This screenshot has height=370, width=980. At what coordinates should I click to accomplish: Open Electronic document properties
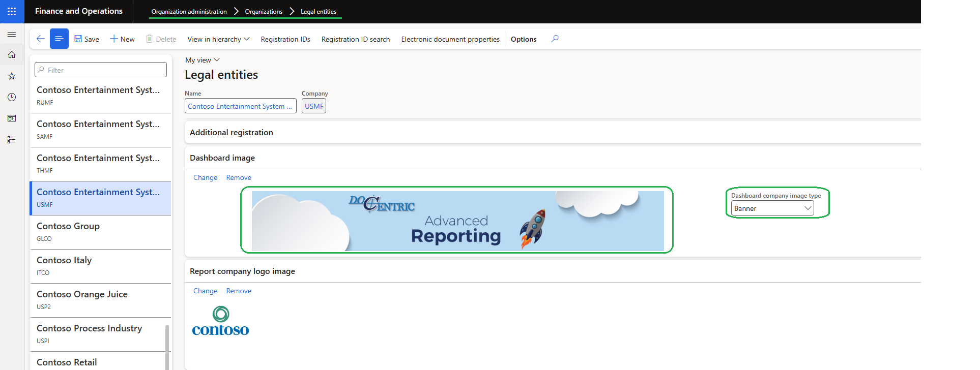click(450, 39)
